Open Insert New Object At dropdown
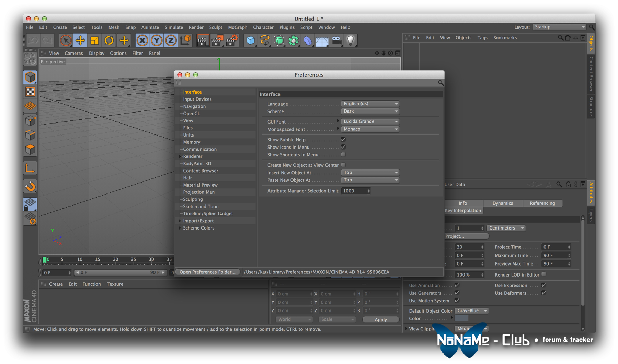Image resolution: width=618 pixels, height=364 pixels. (x=370, y=173)
